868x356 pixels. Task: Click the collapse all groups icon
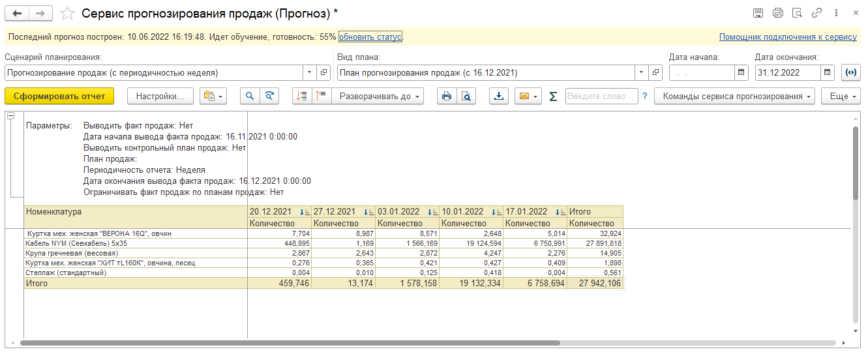[x=322, y=96]
